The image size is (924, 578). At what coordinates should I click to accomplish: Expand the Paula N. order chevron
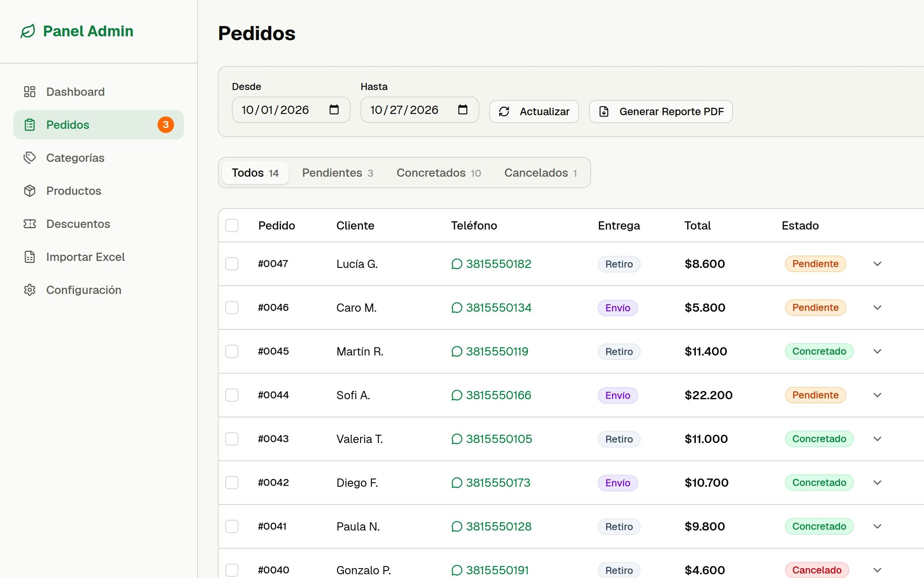point(877,526)
